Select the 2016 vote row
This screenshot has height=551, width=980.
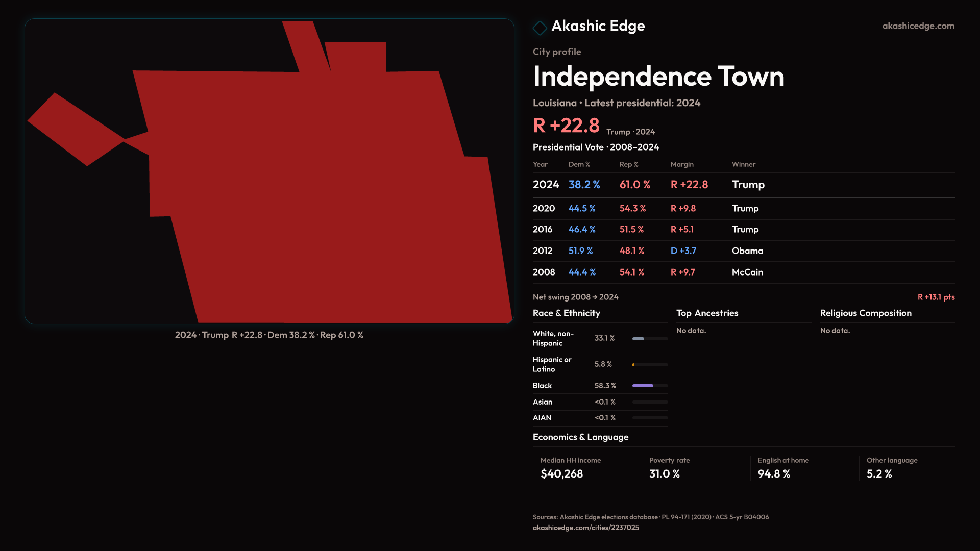click(648, 230)
